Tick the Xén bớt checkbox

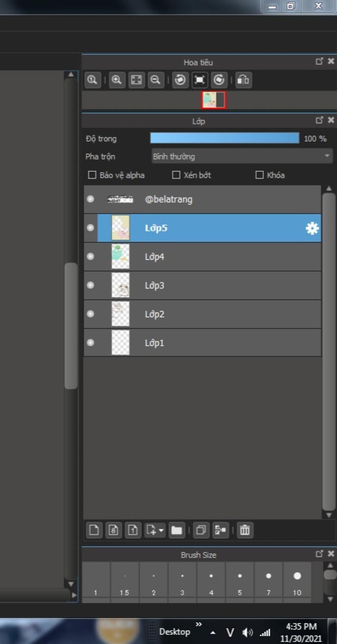[x=176, y=175]
